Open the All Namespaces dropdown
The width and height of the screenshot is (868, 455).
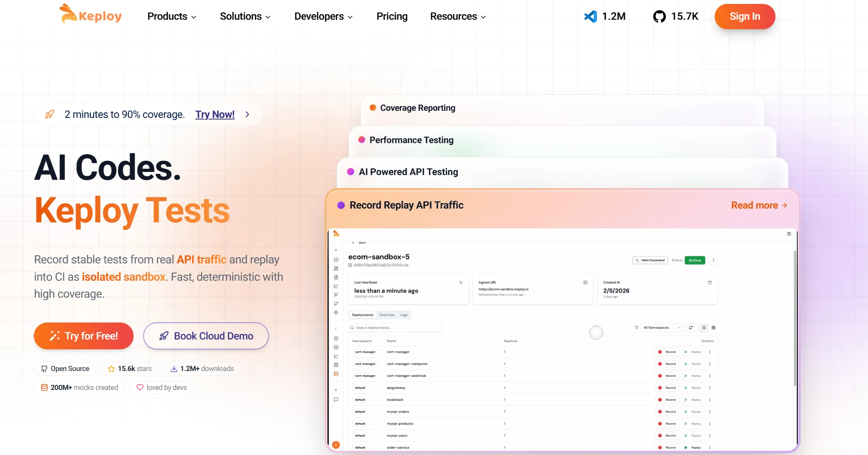point(662,328)
